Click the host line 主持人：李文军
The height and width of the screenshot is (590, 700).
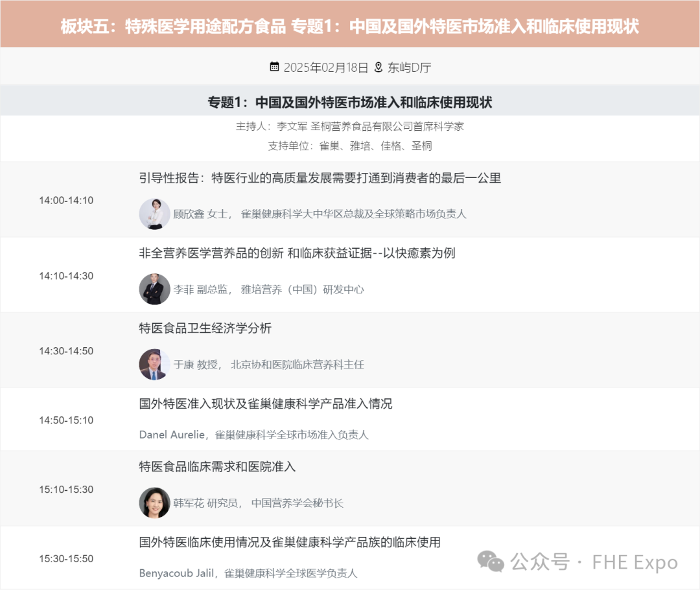pyautogui.click(x=350, y=127)
